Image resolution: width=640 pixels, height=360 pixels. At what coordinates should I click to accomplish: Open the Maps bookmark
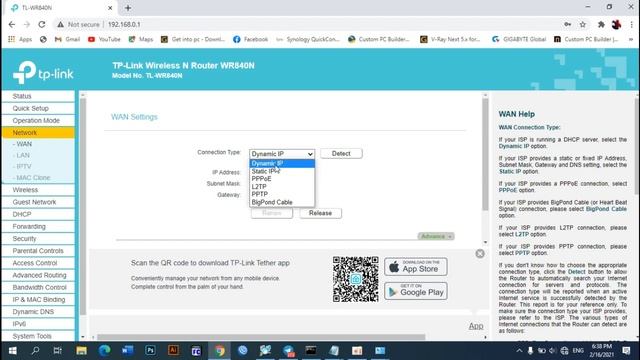[x=141, y=39]
